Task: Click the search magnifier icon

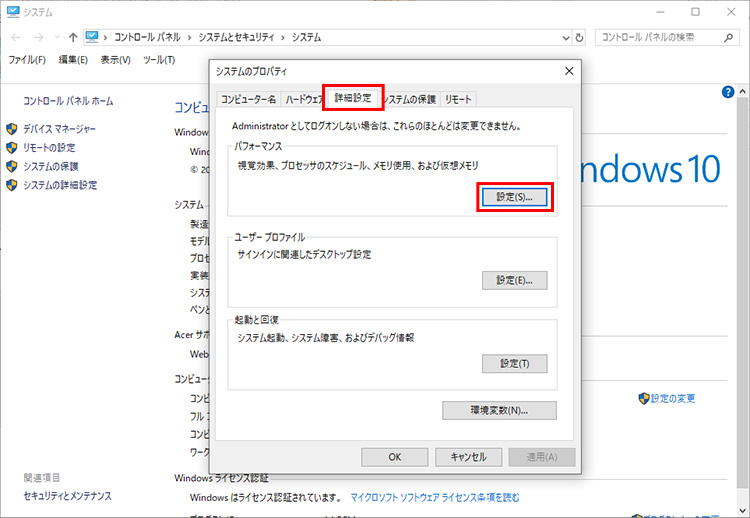Action: pos(731,37)
